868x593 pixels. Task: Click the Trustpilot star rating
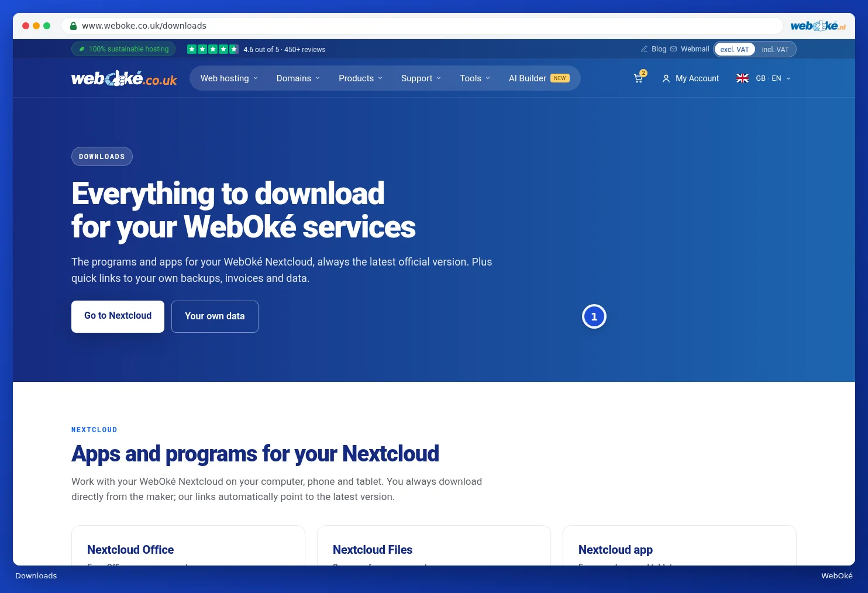point(213,49)
